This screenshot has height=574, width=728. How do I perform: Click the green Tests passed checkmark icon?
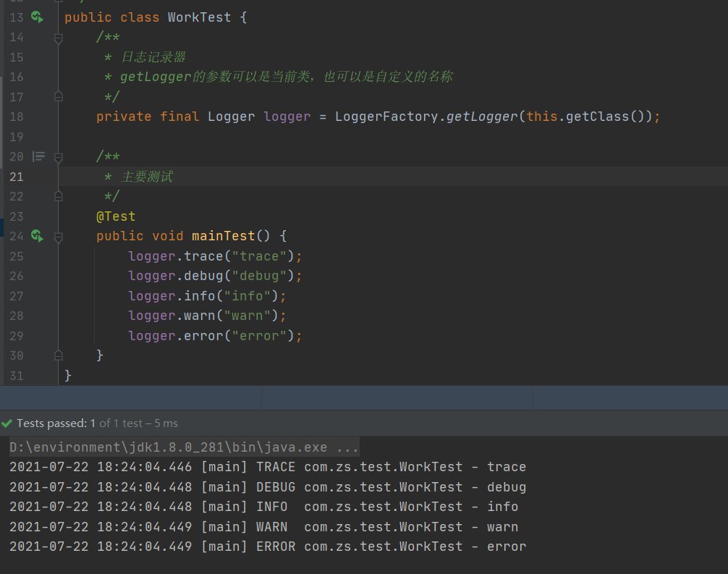pyautogui.click(x=7, y=423)
